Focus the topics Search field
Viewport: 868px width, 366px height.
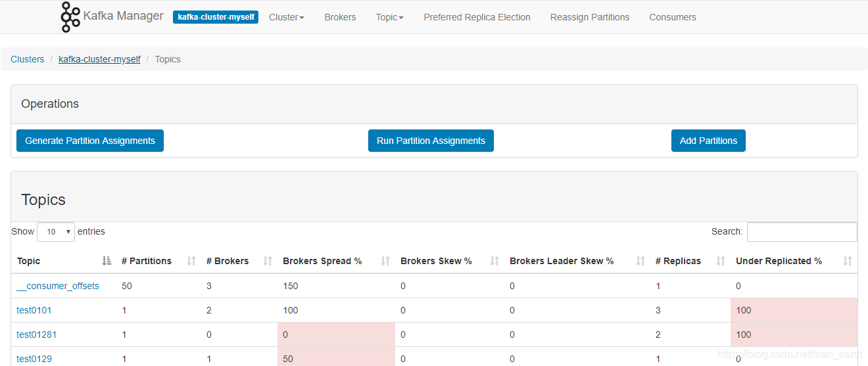(802, 232)
